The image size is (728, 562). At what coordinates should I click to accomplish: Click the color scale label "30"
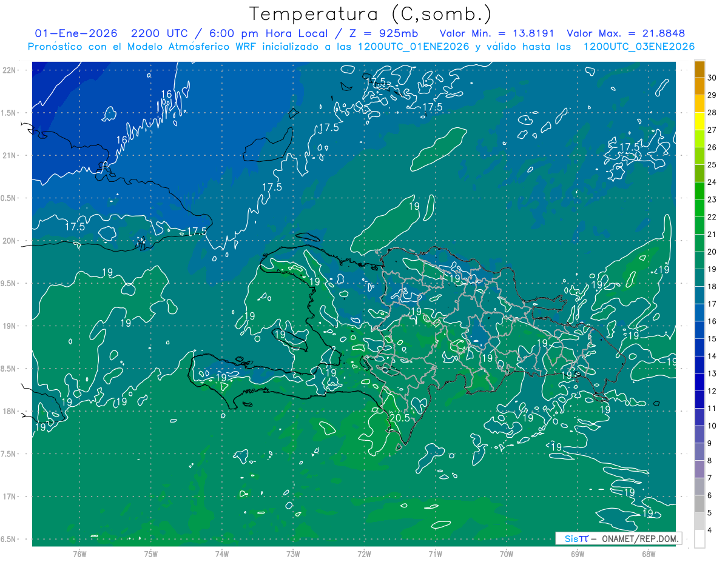click(x=712, y=78)
